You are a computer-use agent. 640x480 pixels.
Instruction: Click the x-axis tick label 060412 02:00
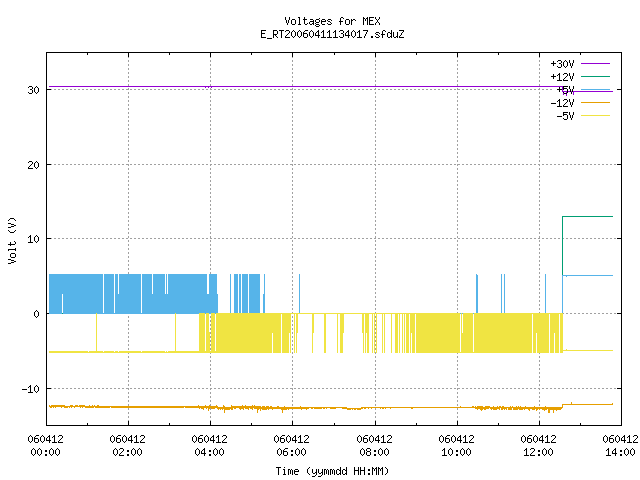pyautogui.click(x=127, y=445)
